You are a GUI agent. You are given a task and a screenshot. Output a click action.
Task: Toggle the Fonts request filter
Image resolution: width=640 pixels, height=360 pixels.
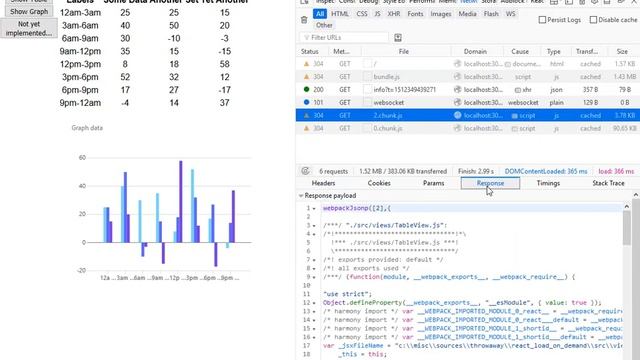(416, 14)
